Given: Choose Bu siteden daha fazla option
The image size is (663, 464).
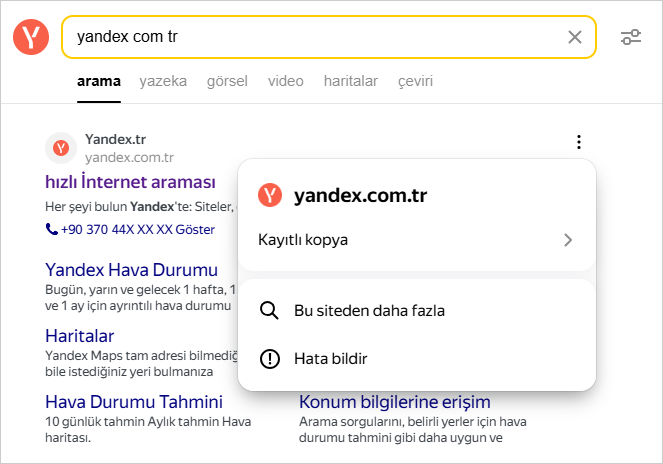Looking at the screenshot, I should (x=368, y=310).
